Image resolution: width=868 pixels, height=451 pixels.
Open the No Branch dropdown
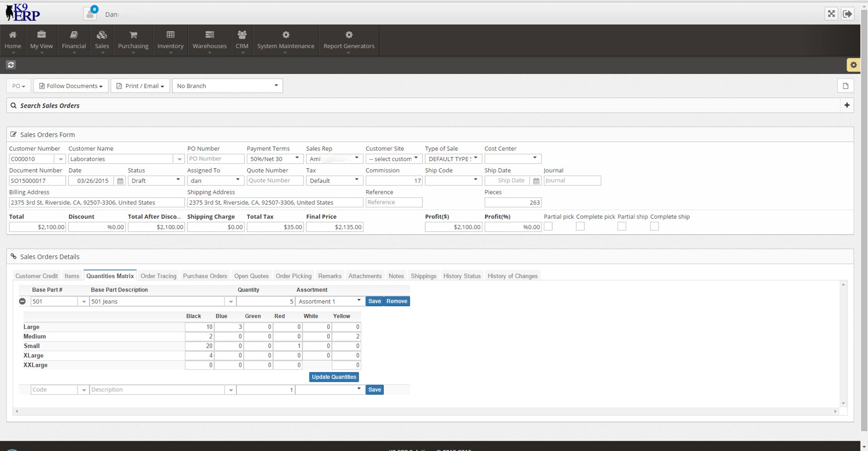pos(227,86)
